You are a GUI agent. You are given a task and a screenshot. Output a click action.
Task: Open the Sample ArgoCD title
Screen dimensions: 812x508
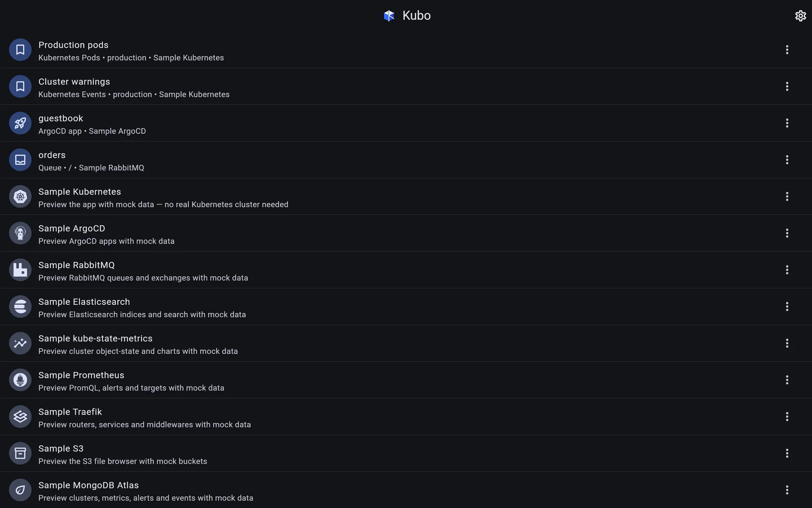72,229
